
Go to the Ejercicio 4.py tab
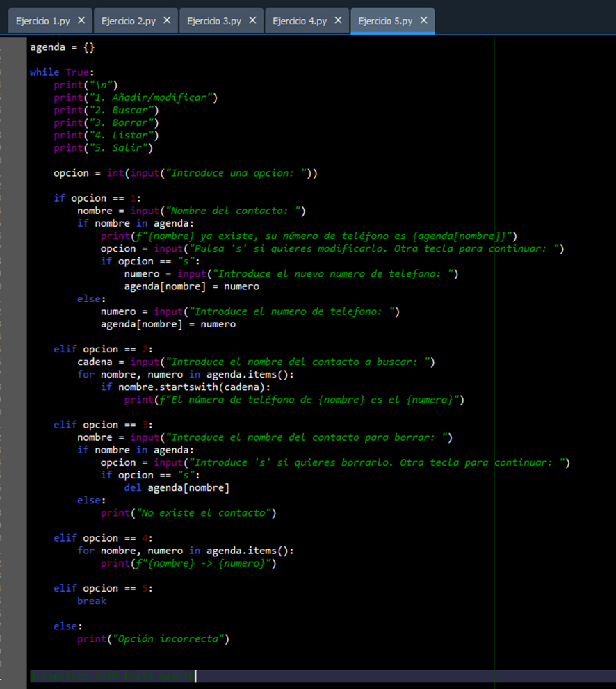coord(300,21)
